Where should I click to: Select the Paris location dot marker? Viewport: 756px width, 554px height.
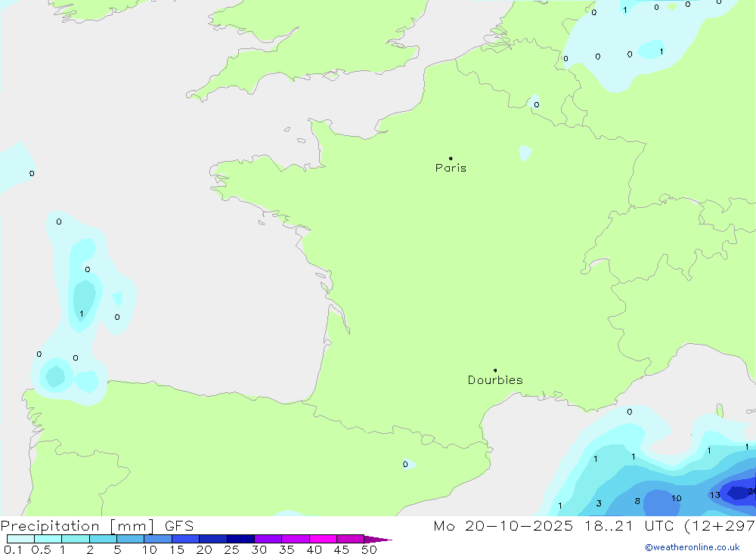pos(451,158)
